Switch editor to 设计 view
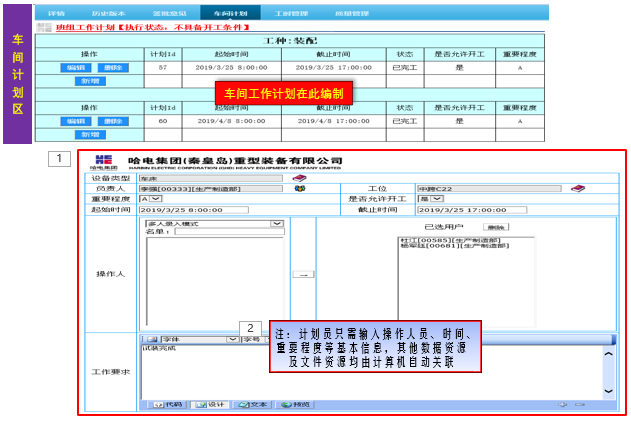This screenshot has height=421, width=631. coord(212,405)
